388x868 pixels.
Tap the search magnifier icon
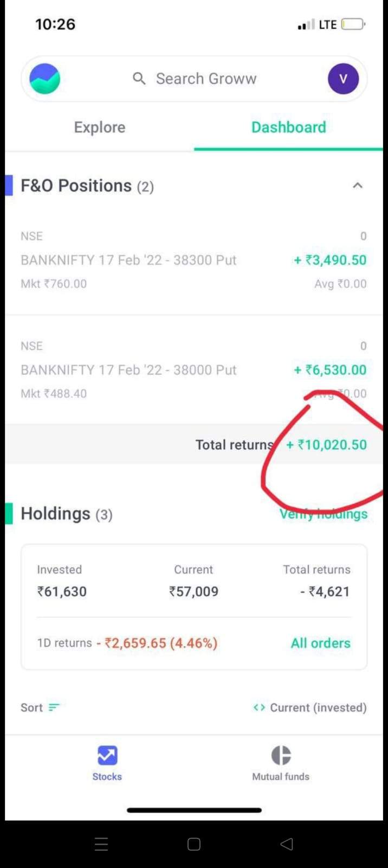[x=139, y=79]
